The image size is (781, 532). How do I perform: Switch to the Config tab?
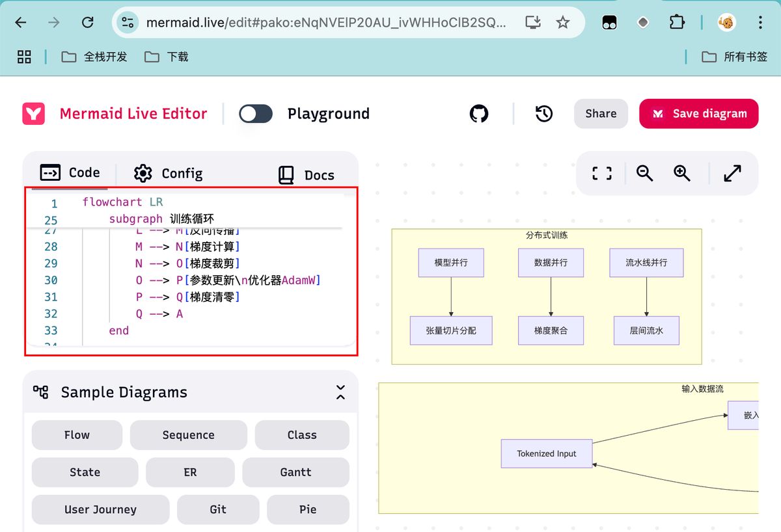(169, 173)
